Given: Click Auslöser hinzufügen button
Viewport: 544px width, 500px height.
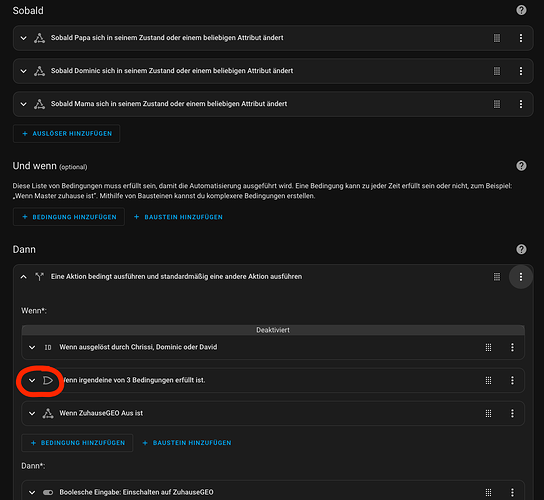Looking at the screenshot, I should [67, 134].
